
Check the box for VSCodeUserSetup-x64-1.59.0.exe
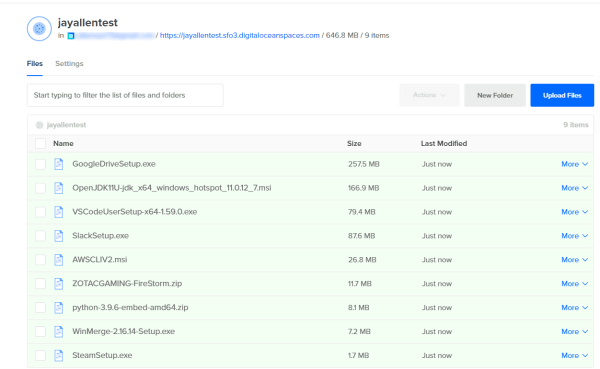40,212
